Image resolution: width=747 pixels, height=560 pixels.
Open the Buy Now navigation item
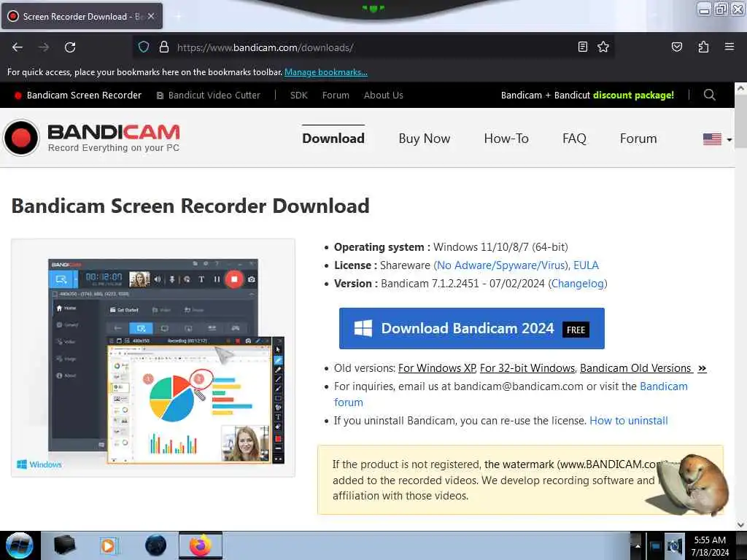(x=425, y=139)
